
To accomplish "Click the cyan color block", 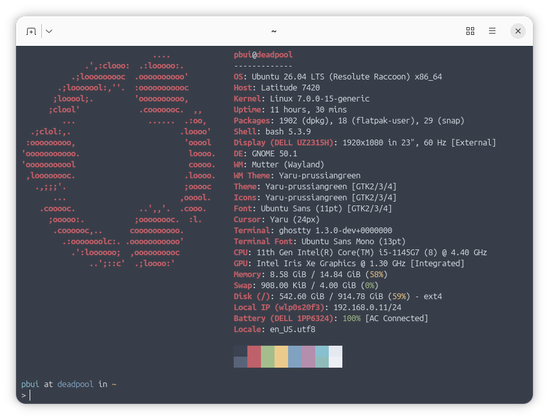I will click(x=322, y=357).
